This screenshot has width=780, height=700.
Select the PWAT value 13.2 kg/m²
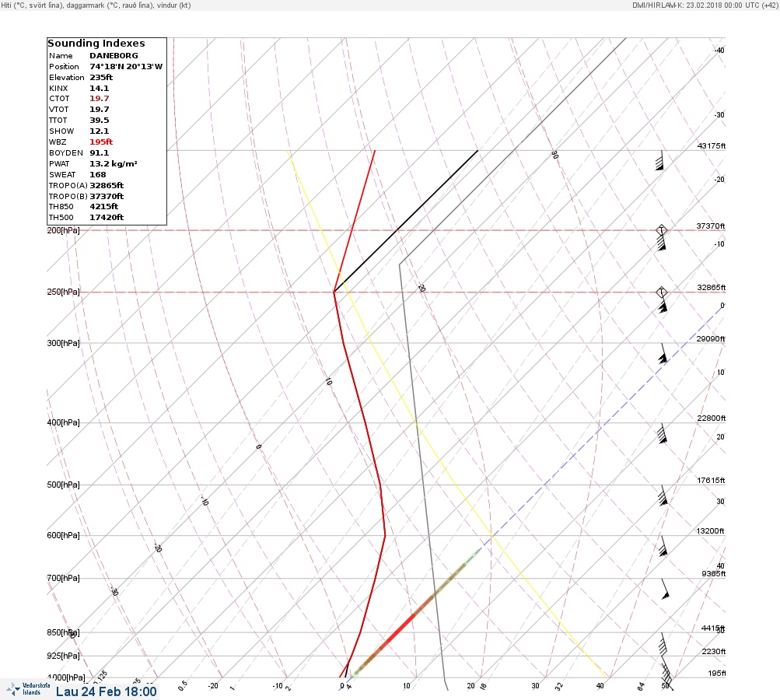coord(114,163)
